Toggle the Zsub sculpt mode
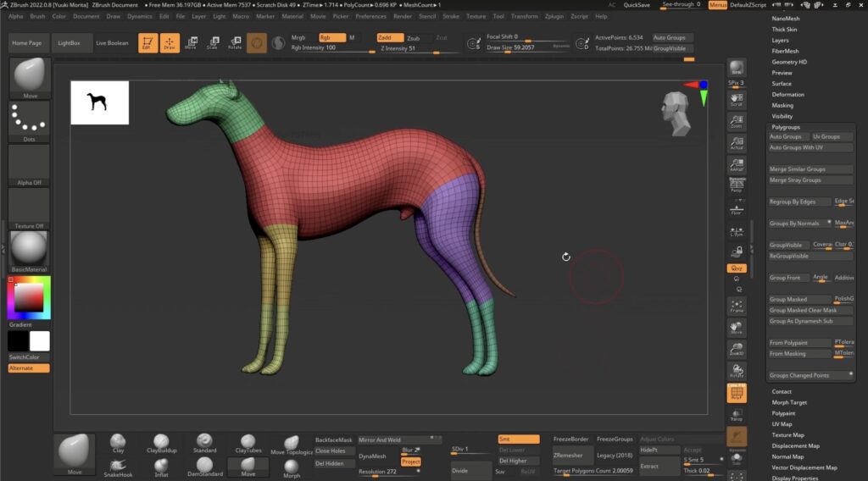Viewport: 868px width, 481px height. pos(413,38)
